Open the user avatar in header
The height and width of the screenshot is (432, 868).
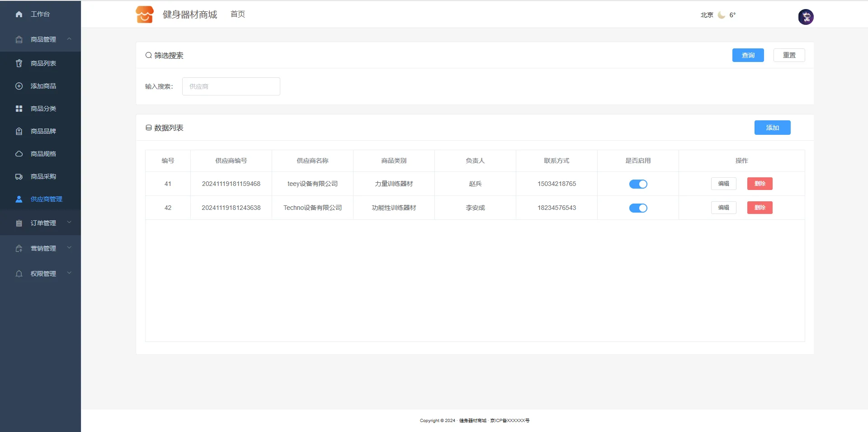click(805, 17)
